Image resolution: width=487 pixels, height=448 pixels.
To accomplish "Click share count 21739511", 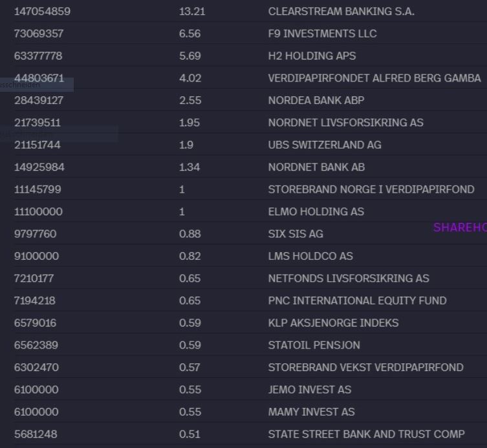I will click(38, 123).
